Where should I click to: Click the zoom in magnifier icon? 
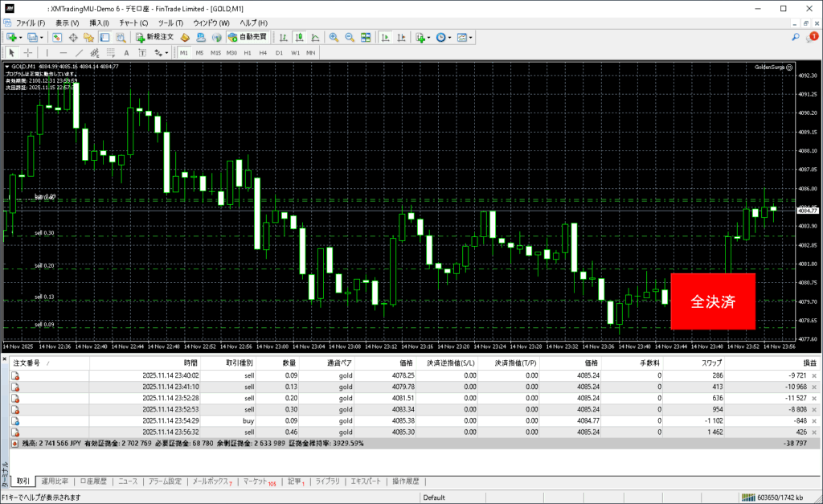(334, 38)
